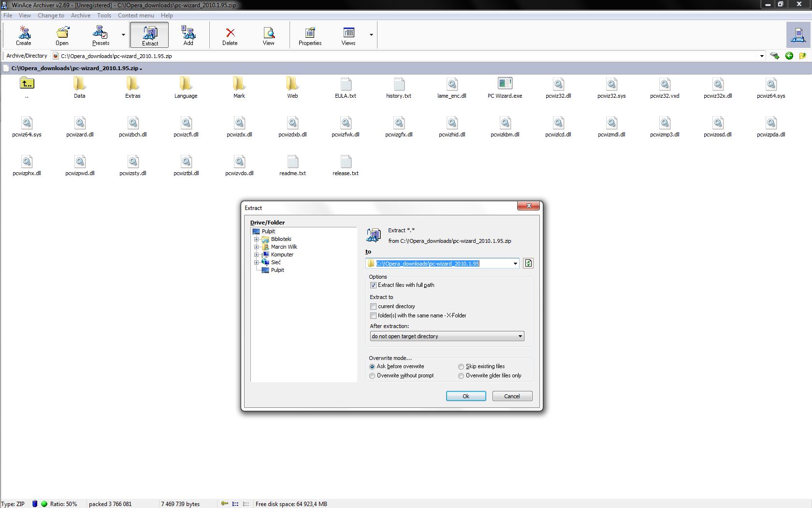Select the bottom Pulpit tree item
This screenshot has height=508, width=812.
click(277, 270)
